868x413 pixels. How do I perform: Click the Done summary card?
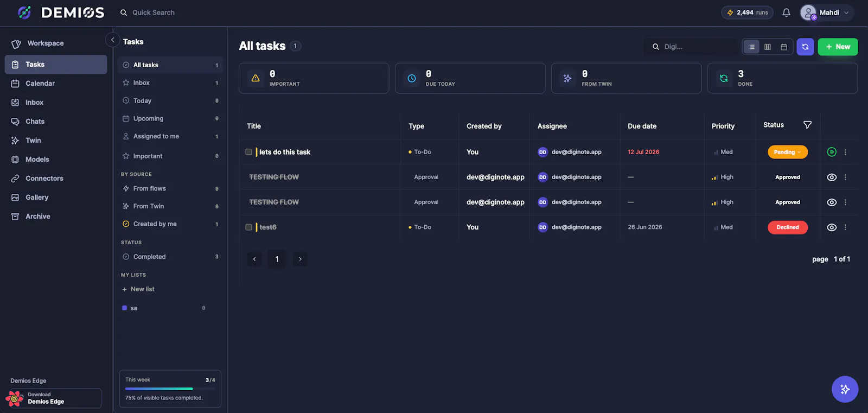point(782,78)
